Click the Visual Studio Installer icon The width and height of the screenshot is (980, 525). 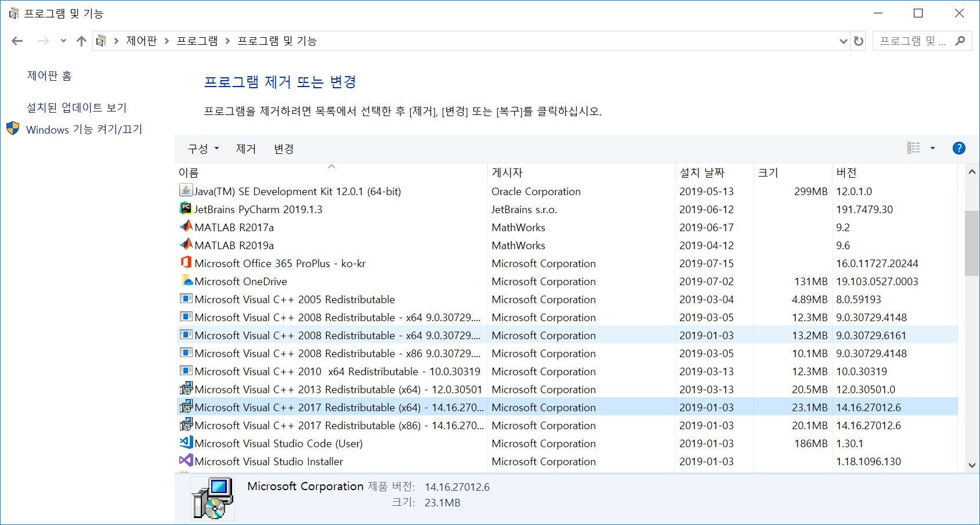click(x=186, y=460)
